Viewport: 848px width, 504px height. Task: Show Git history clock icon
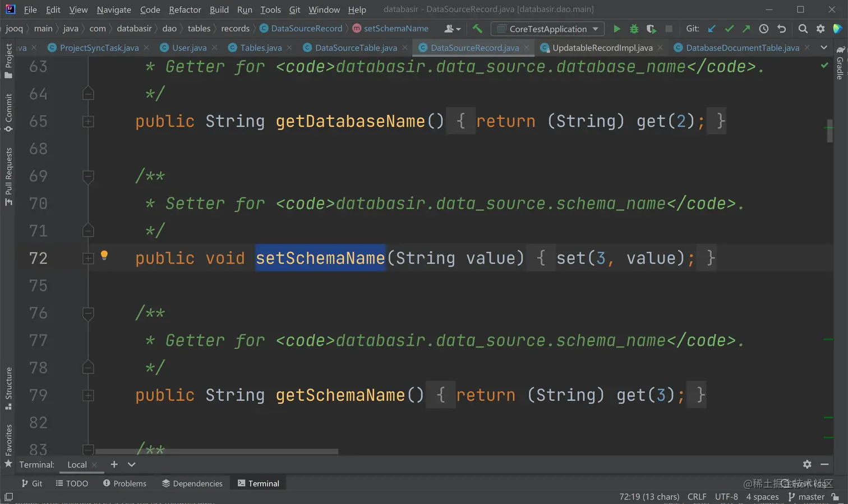[x=764, y=29]
